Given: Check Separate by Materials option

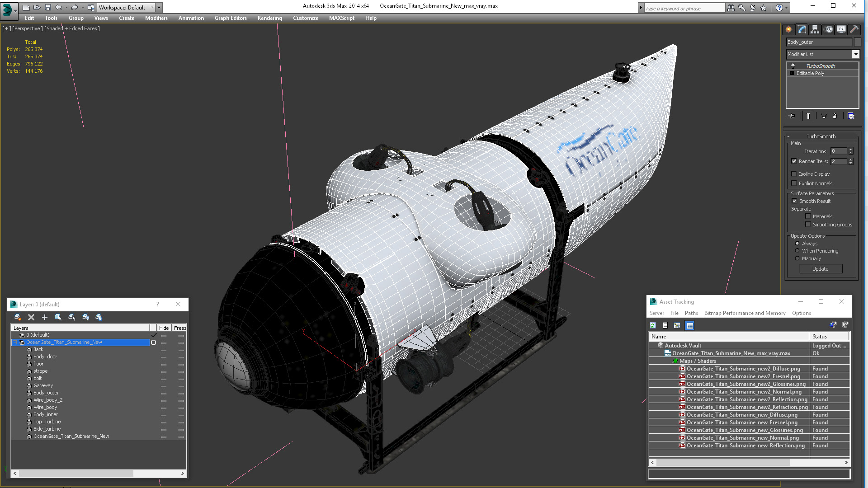Looking at the screenshot, I should [808, 216].
